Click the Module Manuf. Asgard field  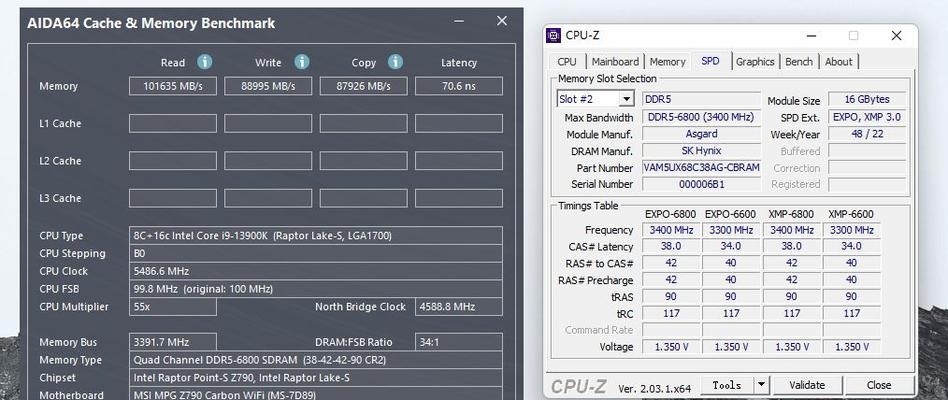(x=701, y=134)
